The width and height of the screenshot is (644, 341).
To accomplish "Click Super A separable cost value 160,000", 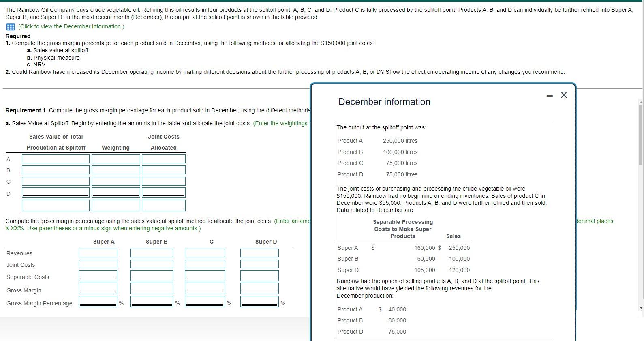I will [x=424, y=248].
